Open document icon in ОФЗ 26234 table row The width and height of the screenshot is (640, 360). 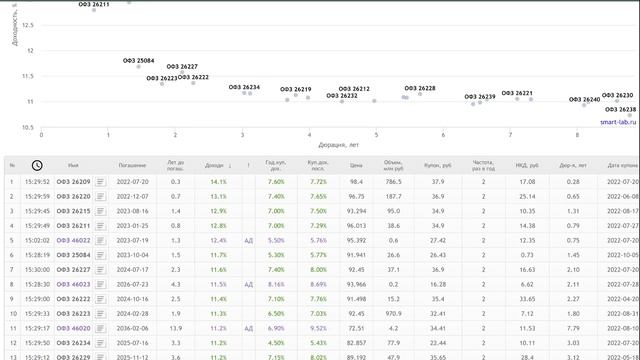[x=100, y=343]
